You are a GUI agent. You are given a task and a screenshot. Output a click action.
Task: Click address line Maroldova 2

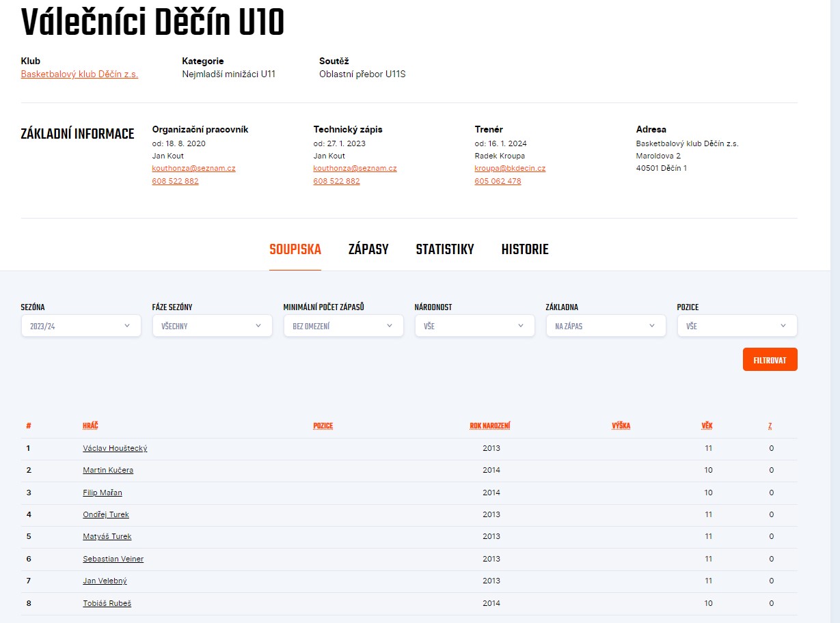(658, 156)
